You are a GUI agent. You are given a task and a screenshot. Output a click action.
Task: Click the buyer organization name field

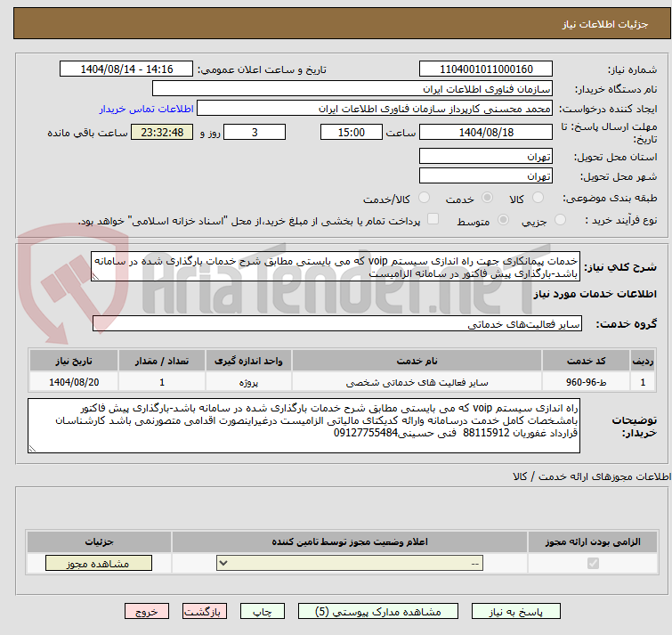352,89
